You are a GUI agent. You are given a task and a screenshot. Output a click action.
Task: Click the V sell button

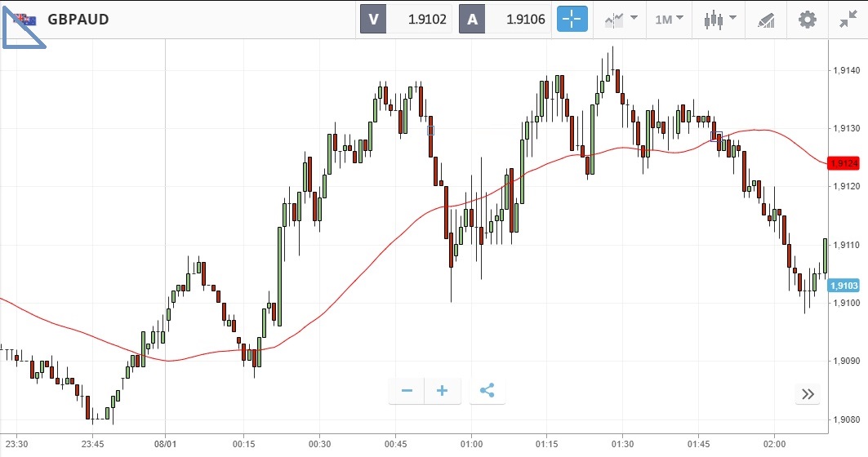374,20
